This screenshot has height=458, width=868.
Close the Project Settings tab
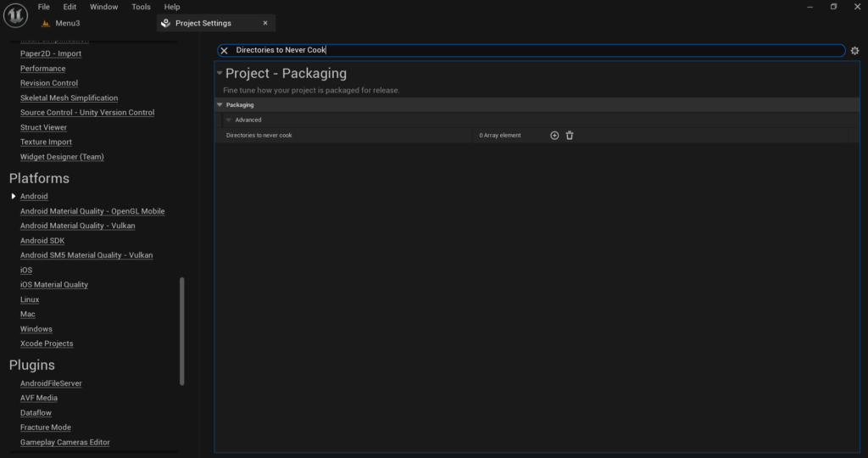[x=265, y=23]
